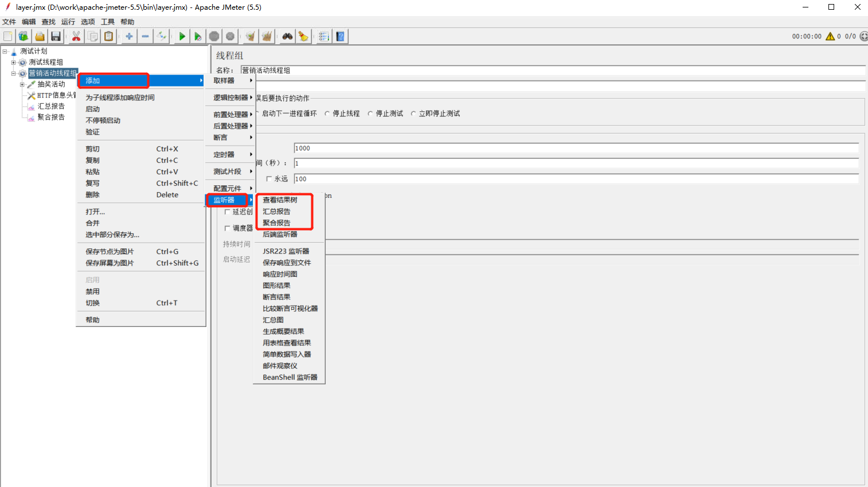
Task: Click the Copy icon in toolbar
Action: click(92, 36)
